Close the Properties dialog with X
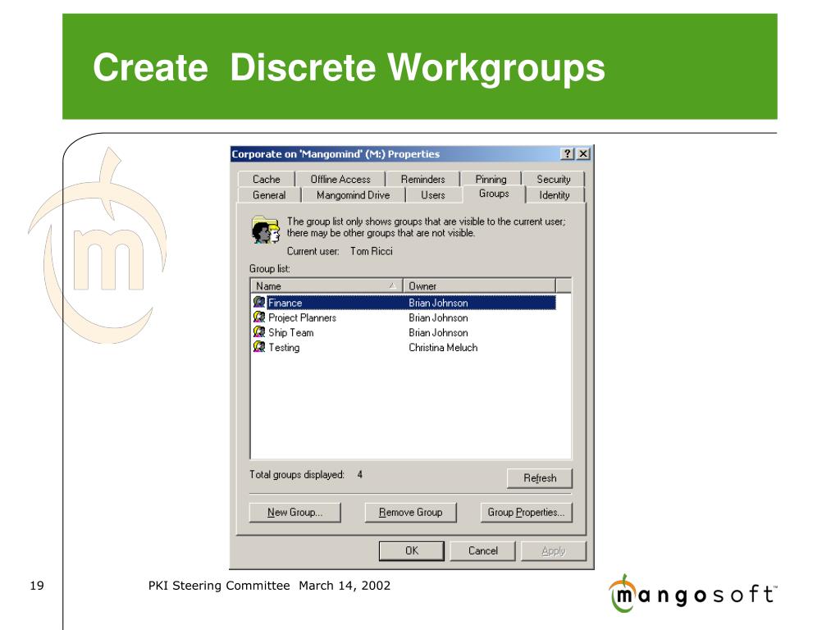 coord(583,153)
